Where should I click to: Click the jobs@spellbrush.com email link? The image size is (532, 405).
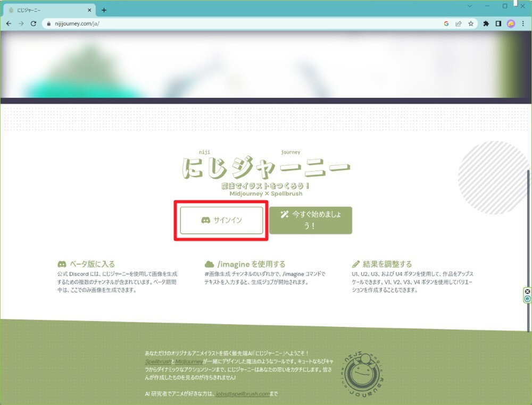243,394
